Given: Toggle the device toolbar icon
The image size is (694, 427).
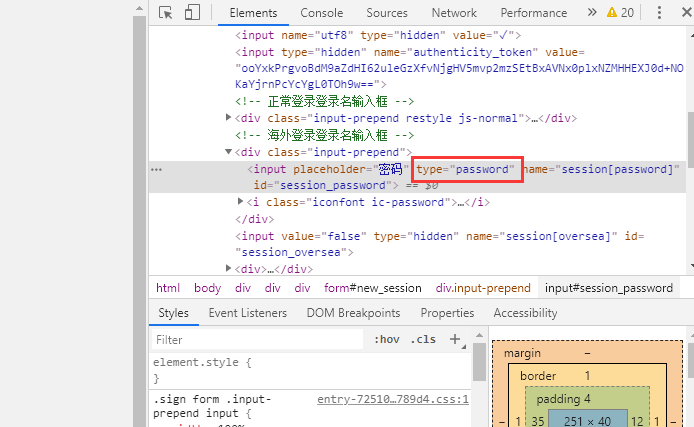Looking at the screenshot, I should coord(192,12).
